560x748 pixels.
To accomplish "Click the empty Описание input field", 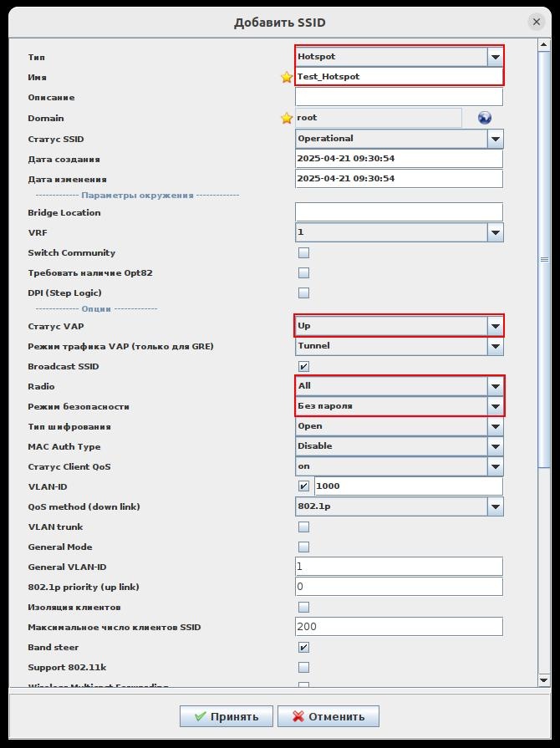I will point(400,97).
